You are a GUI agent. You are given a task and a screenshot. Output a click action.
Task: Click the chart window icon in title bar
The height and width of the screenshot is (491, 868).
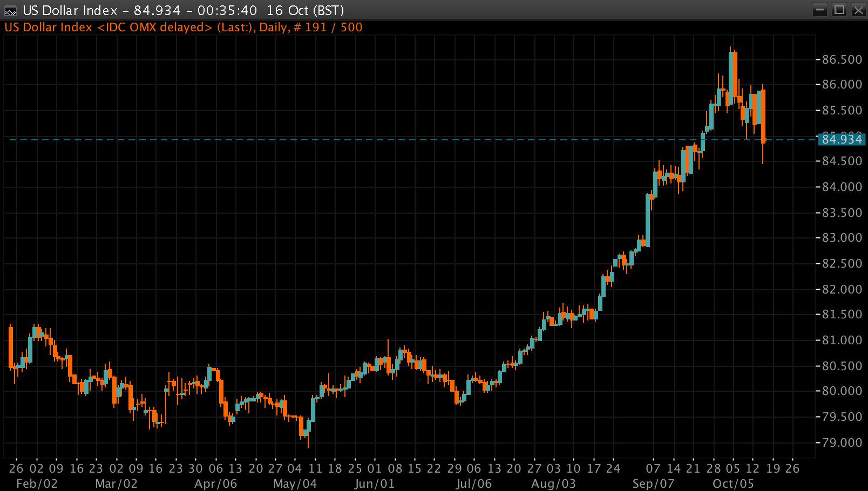(10, 11)
